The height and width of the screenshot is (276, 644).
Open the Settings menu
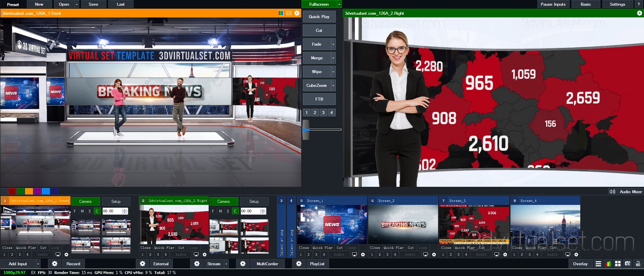(x=617, y=4)
